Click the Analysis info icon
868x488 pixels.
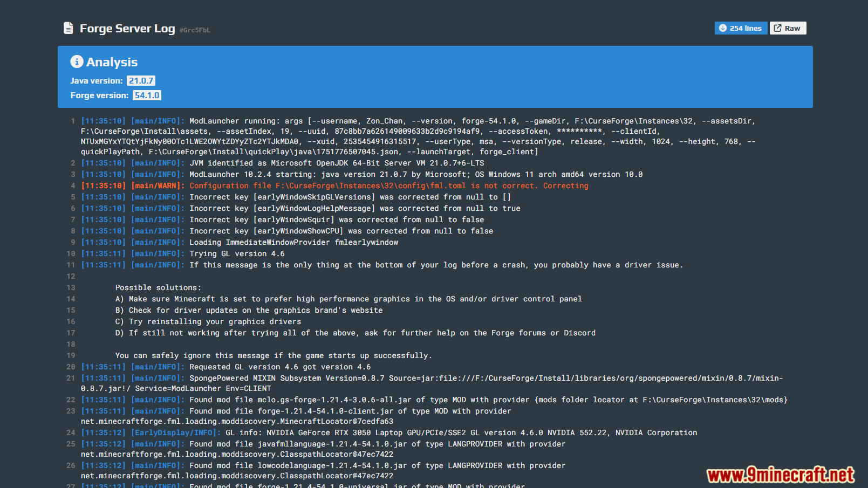coord(77,61)
